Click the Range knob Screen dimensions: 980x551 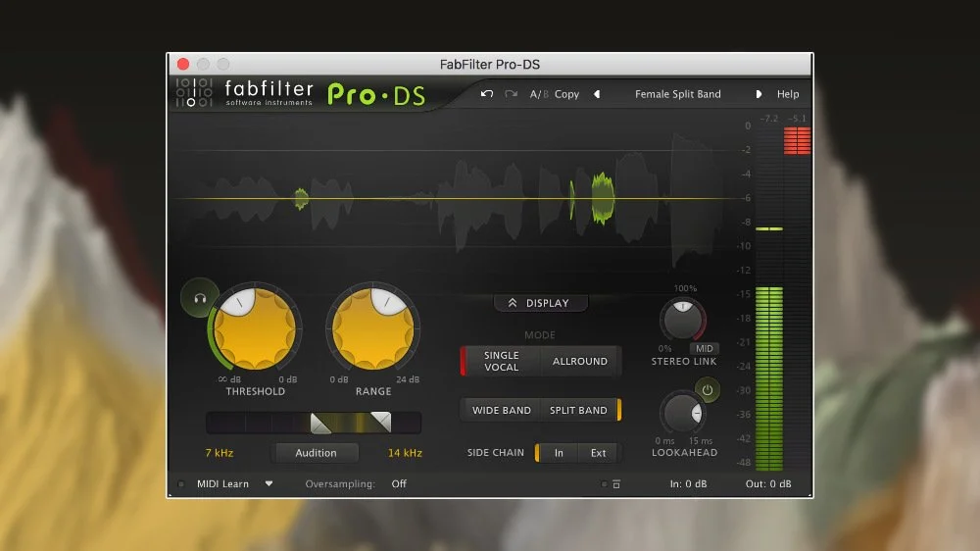(373, 328)
